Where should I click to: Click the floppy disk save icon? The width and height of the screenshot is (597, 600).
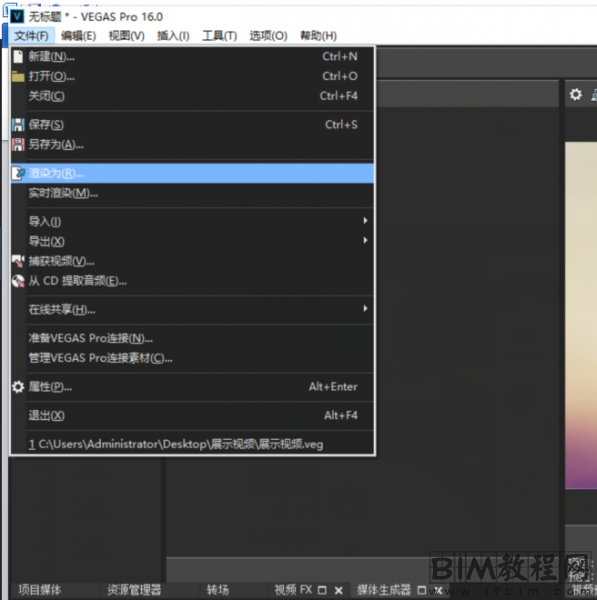18,125
